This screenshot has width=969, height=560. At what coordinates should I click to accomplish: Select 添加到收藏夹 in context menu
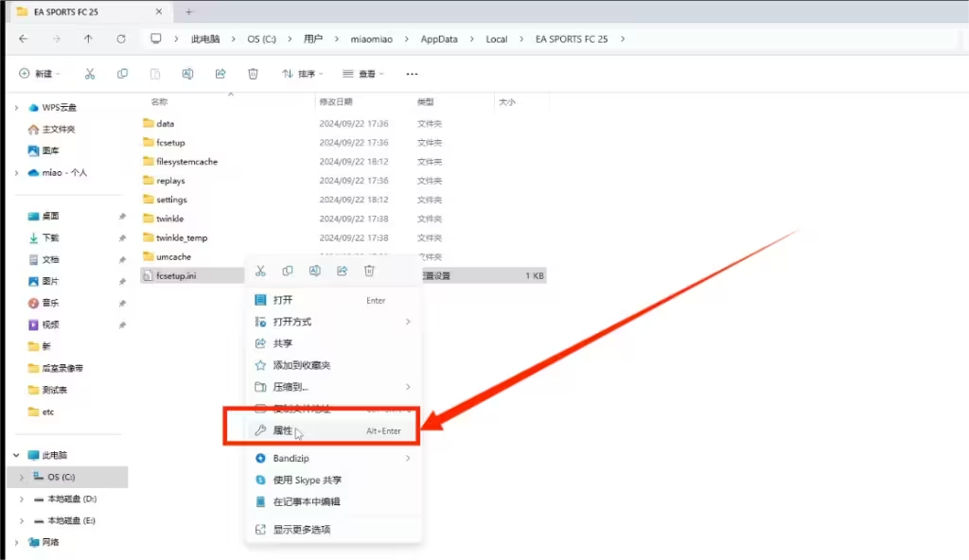(x=333, y=365)
